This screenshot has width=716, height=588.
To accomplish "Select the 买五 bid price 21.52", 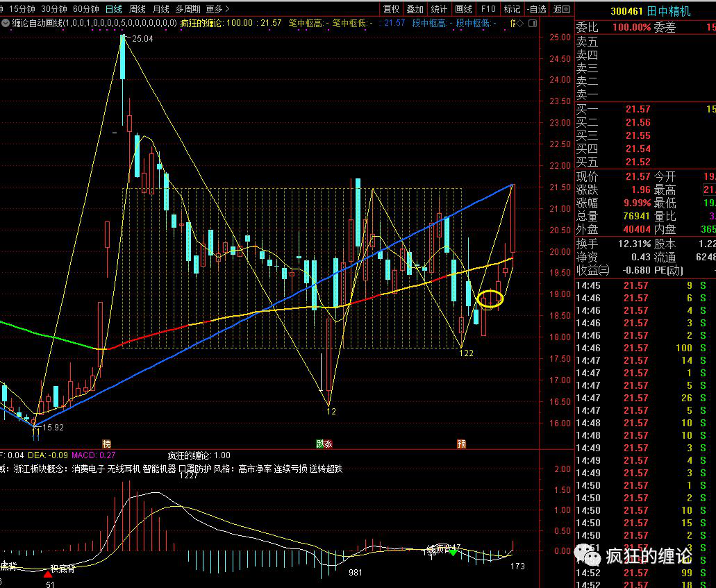I will pos(638,162).
